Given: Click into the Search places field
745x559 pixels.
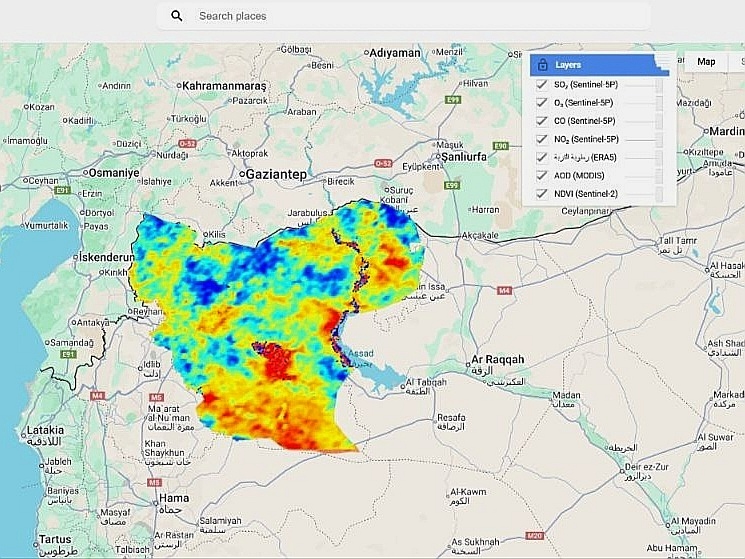Looking at the screenshot, I should [404, 16].
